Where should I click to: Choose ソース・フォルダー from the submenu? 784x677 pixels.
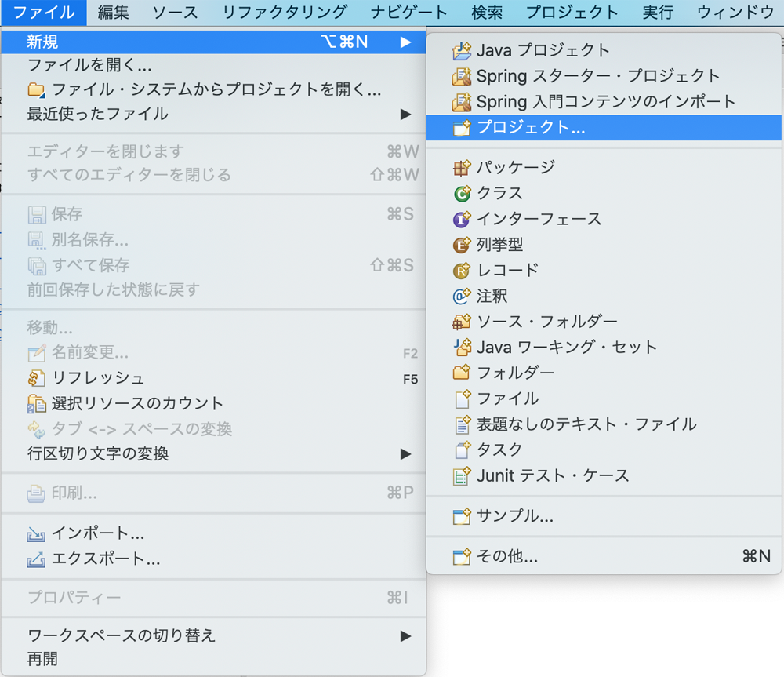[604, 322]
